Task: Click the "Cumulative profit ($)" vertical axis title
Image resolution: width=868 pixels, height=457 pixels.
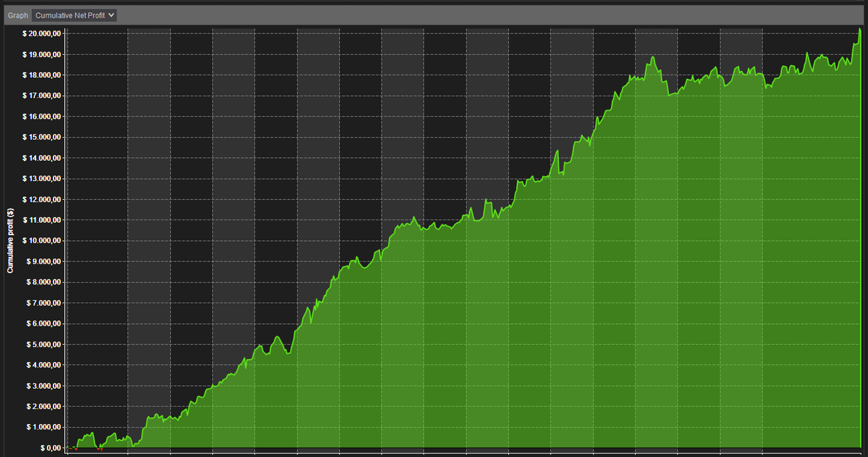Action: pyautogui.click(x=10, y=241)
